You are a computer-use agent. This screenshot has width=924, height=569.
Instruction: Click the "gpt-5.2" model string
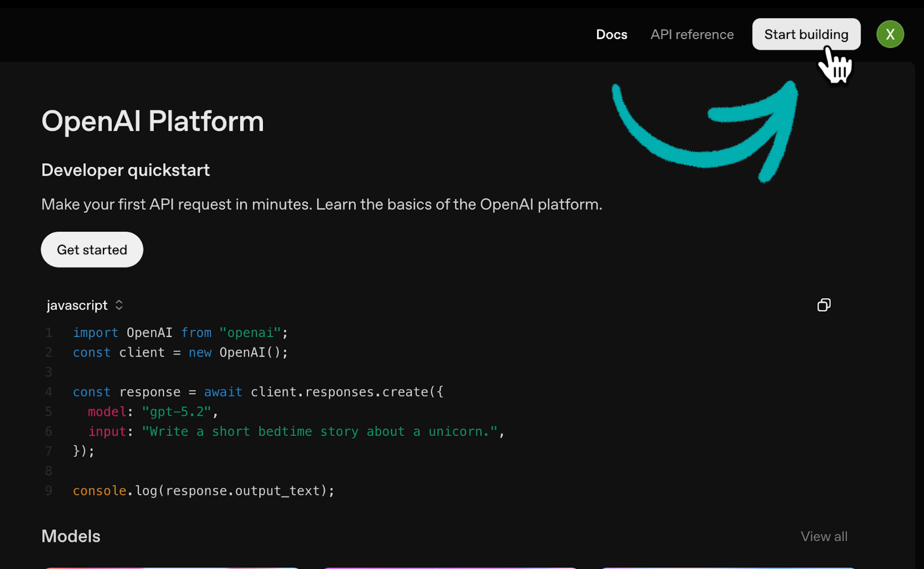pyautogui.click(x=176, y=412)
